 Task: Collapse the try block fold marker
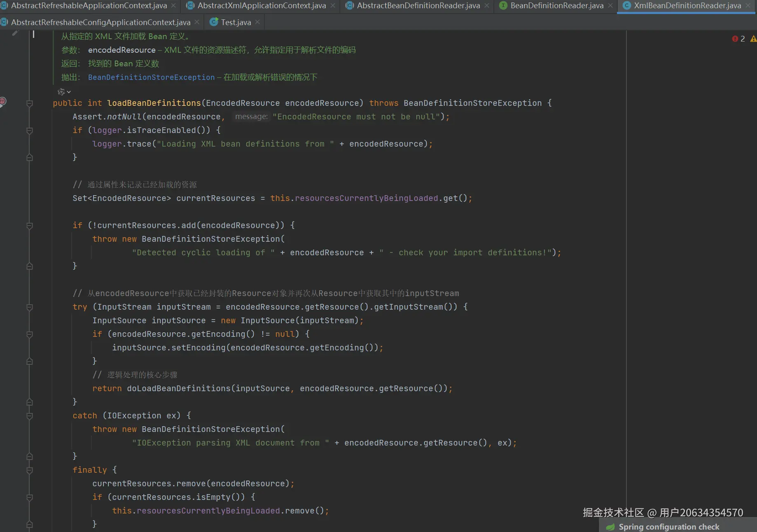click(x=30, y=307)
